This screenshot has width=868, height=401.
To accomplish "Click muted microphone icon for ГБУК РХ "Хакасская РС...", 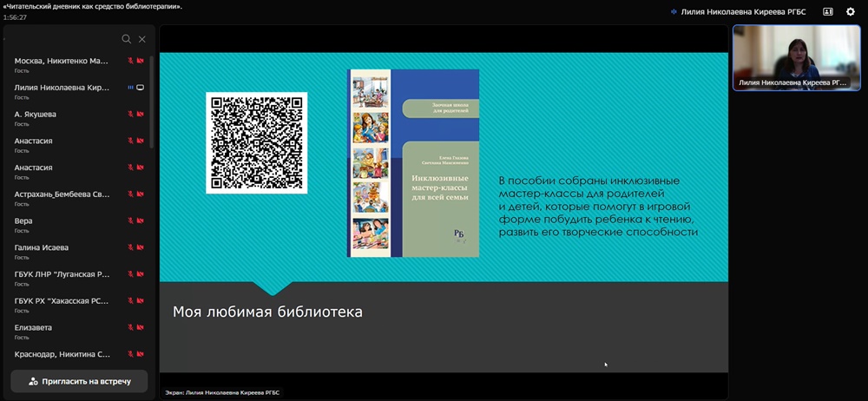I will coord(131,300).
